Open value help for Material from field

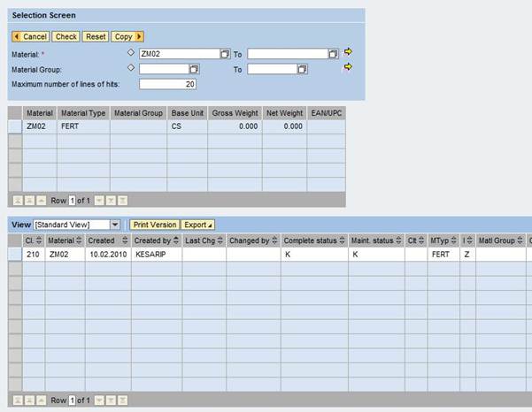pos(225,54)
